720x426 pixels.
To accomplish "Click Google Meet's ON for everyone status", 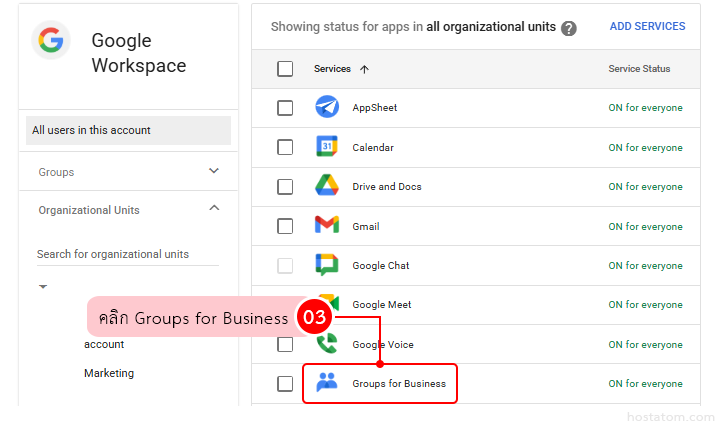I will (645, 305).
